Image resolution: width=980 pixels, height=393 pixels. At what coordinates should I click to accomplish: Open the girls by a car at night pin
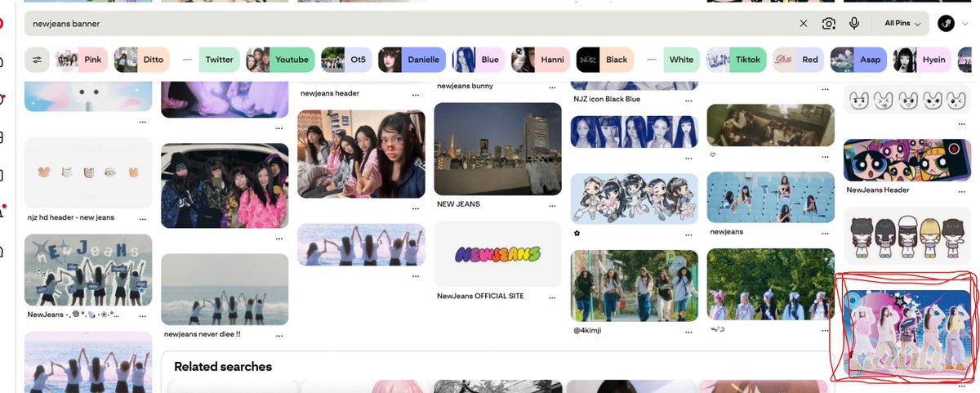click(x=225, y=186)
